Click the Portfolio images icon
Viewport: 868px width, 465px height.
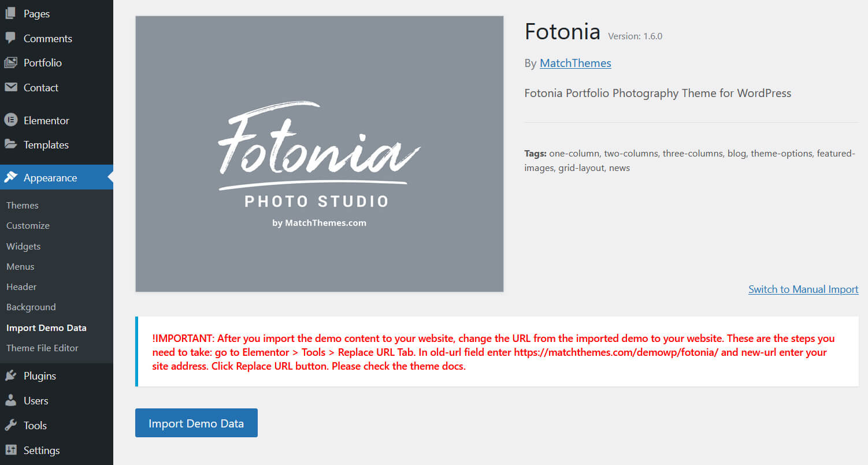coord(10,62)
